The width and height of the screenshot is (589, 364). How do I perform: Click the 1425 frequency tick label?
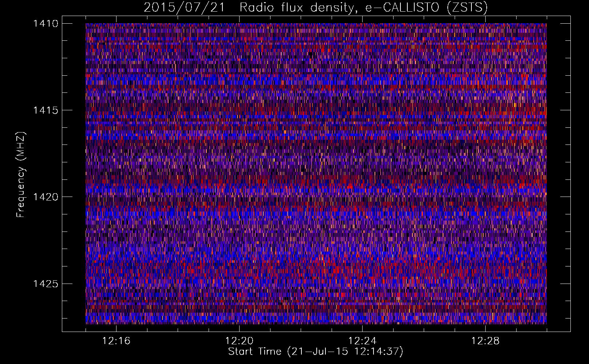(46, 284)
